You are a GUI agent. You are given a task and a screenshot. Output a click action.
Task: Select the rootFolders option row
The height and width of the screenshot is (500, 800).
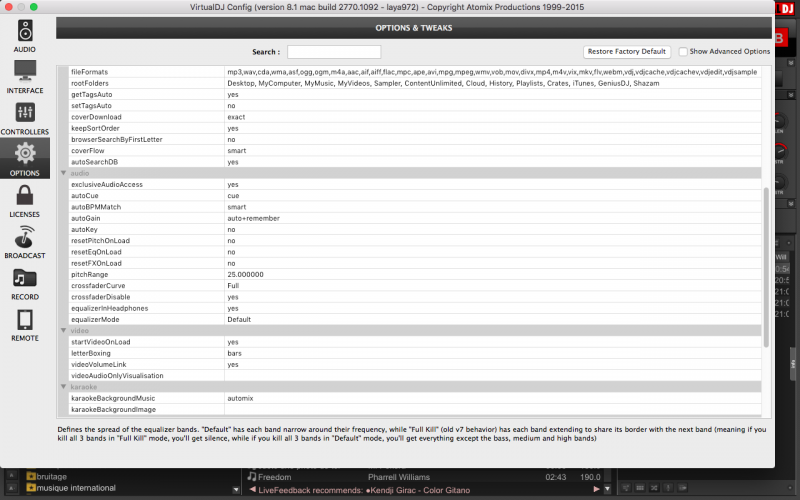click(414, 83)
